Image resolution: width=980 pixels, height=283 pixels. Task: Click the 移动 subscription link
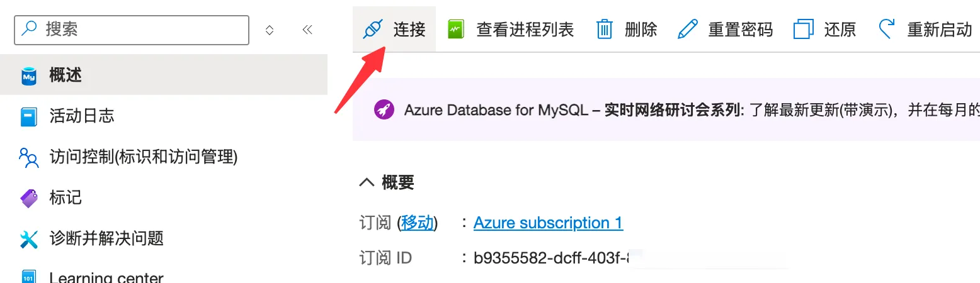418,223
